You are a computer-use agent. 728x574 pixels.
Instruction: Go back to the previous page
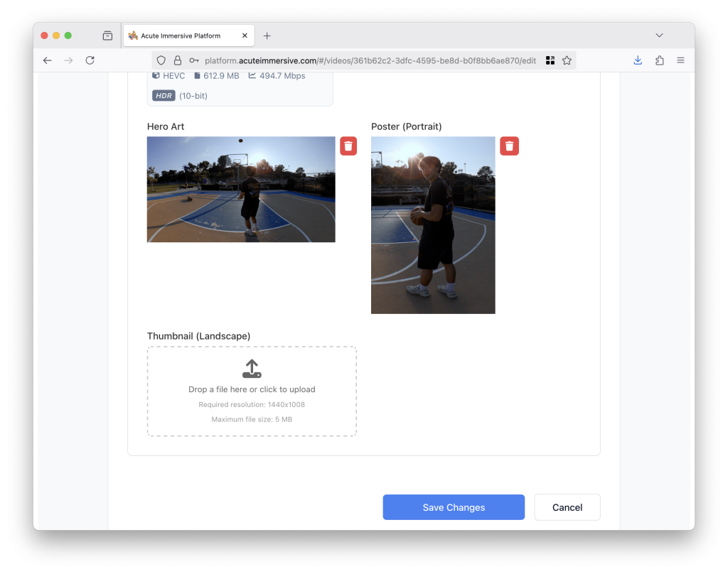click(48, 60)
